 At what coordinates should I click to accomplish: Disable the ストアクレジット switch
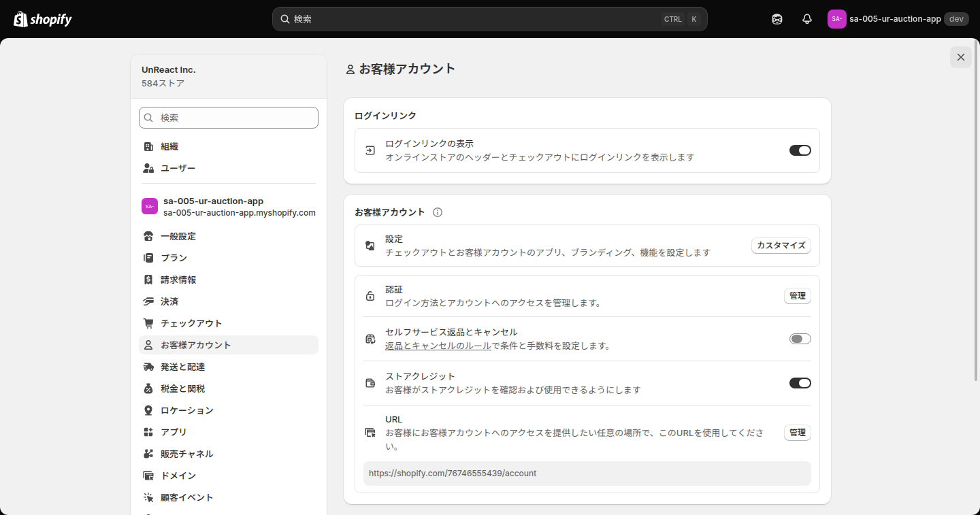pos(800,383)
